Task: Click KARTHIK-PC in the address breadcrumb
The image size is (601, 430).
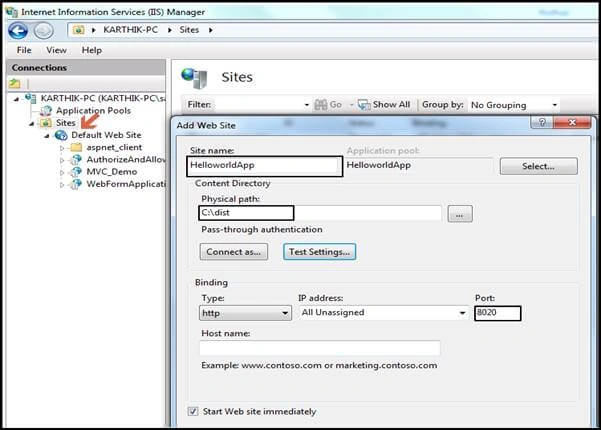Action: pyautogui.click(x=130, y=30)
